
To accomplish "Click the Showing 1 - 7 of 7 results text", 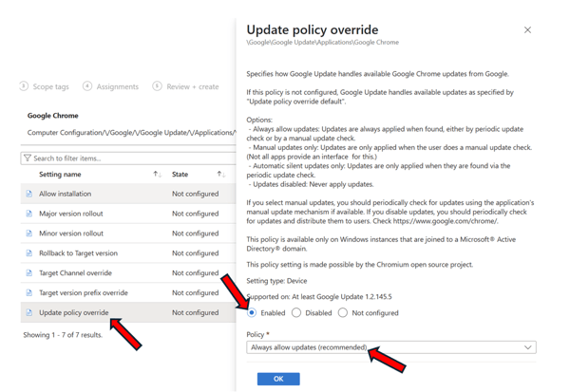I will (x=63, y=335).
